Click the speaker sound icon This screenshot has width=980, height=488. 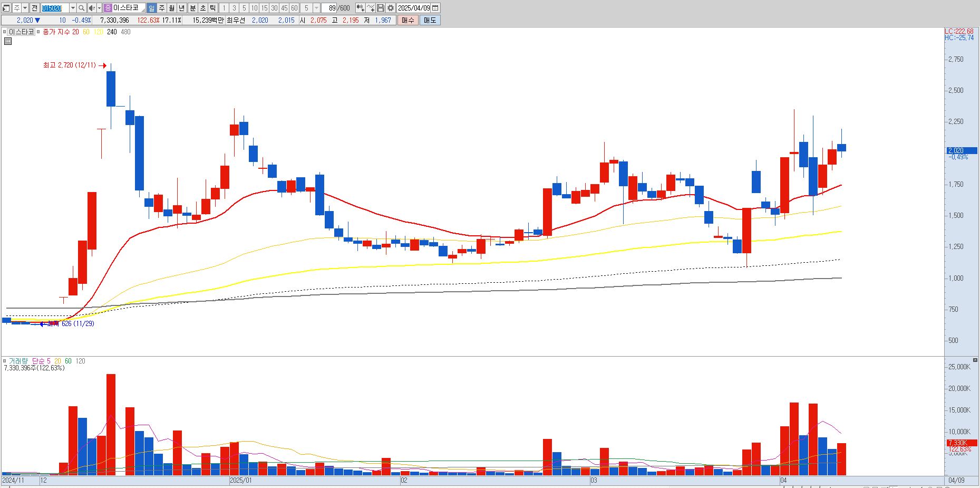[x=92, y=8]
